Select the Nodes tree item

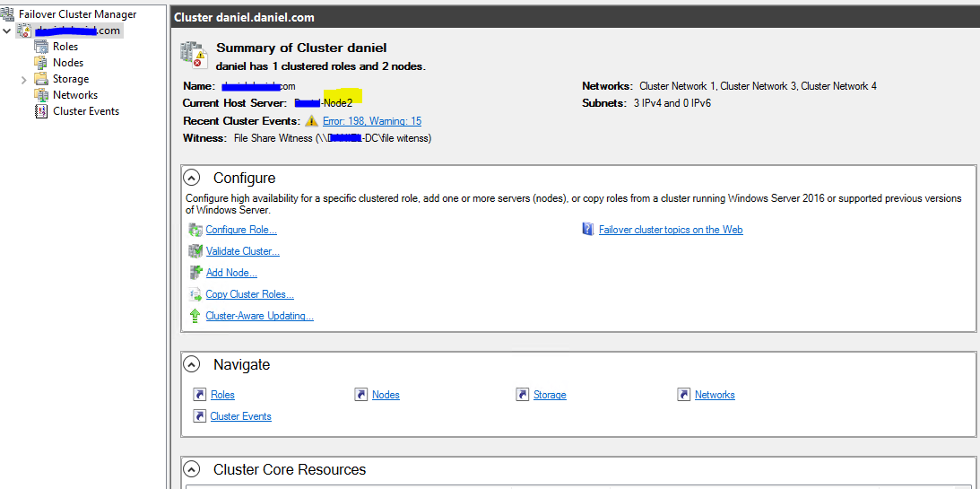point(67,63)
